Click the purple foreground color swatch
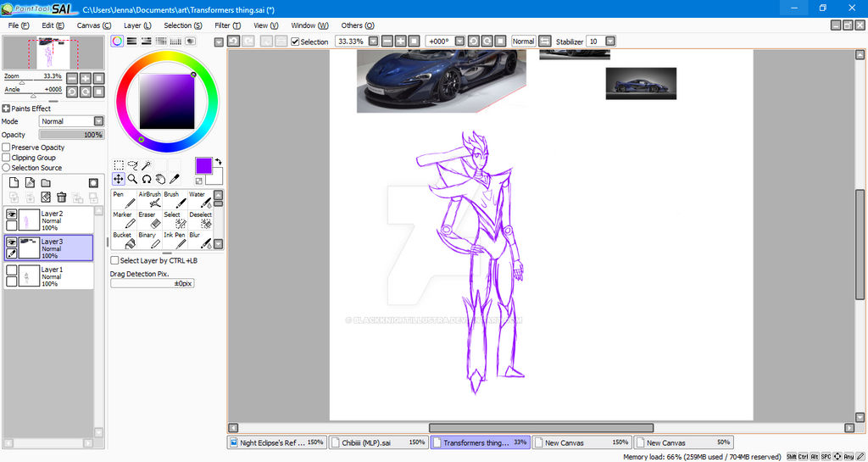 (203, 165)
